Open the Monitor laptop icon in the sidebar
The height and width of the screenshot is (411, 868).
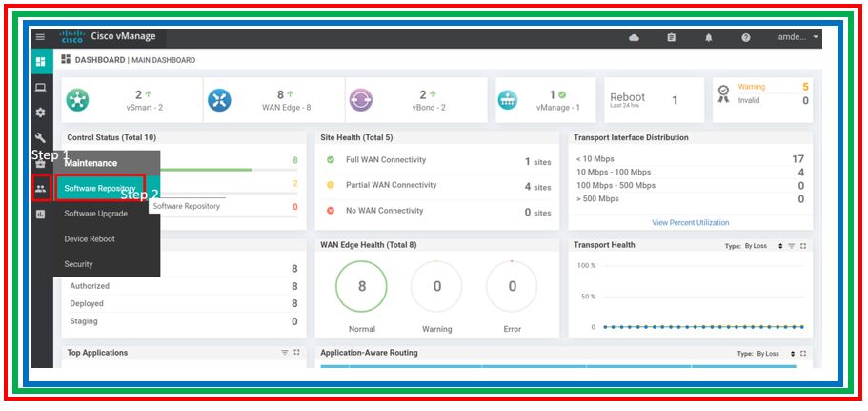pos(40,88)
